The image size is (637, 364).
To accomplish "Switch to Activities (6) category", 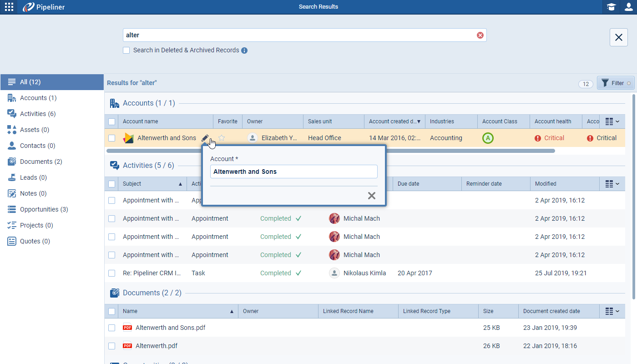I will click(x=37, y=114).
